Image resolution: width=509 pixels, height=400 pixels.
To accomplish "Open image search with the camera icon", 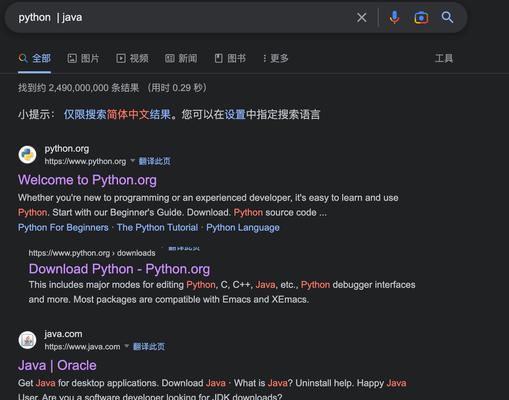I will click(x=421, y=18).
